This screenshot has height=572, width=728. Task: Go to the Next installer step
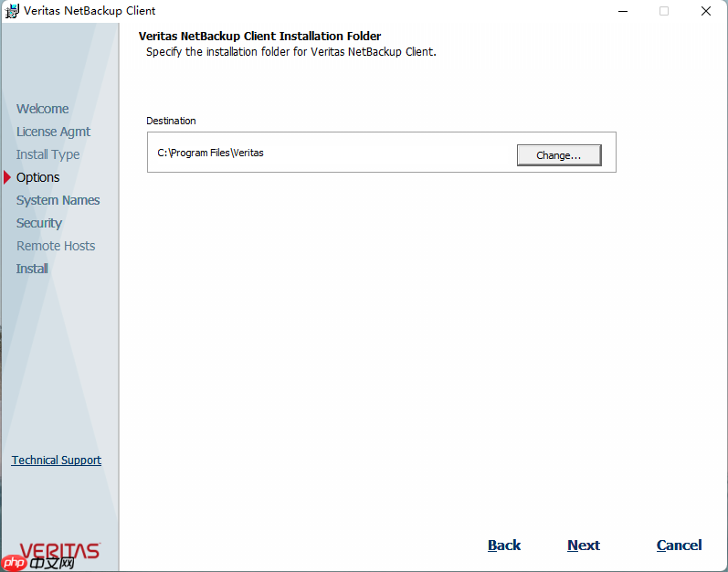tap(584, 546)
